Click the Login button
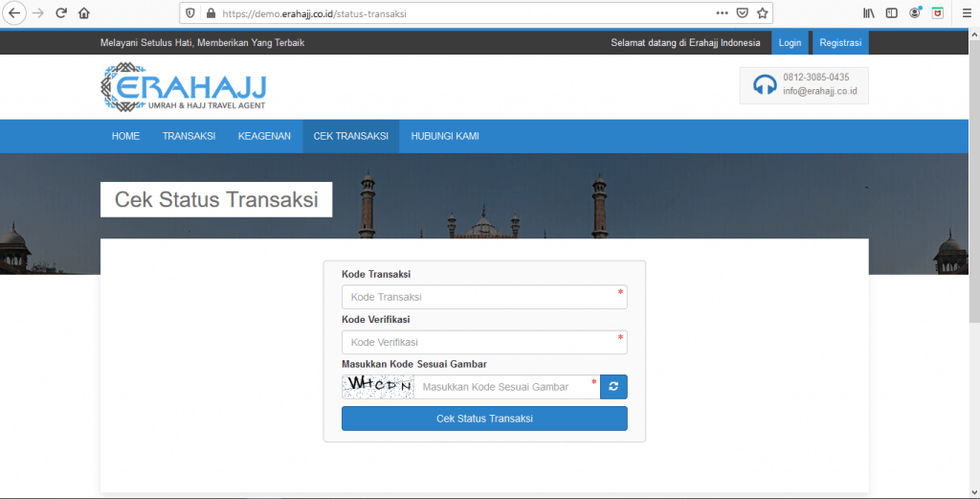The height and width of the screenshot is (499, 980). point(790,43)
